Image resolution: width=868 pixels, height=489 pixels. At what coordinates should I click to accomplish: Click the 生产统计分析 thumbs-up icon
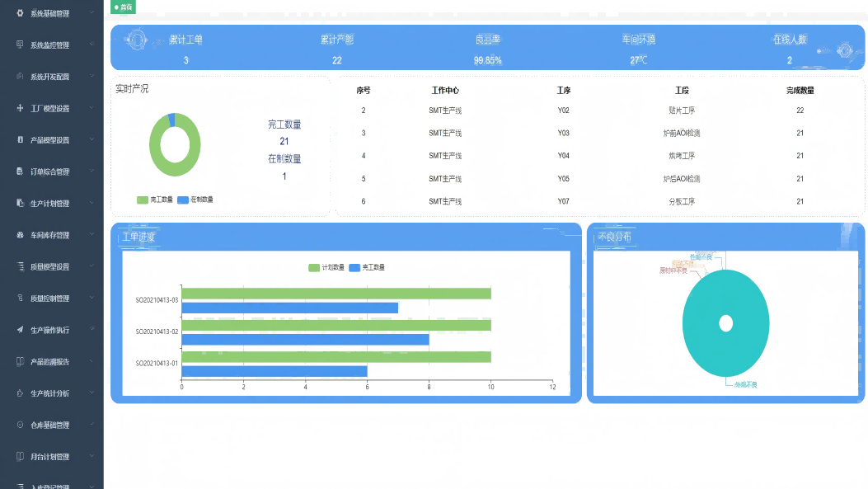pyautogui.click(x=21, y=393)
